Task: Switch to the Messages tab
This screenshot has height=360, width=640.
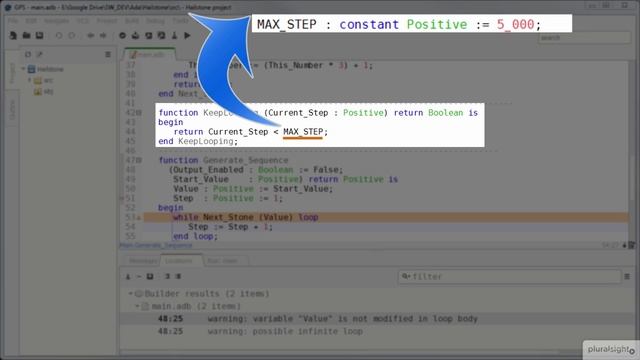Action: 142,260
